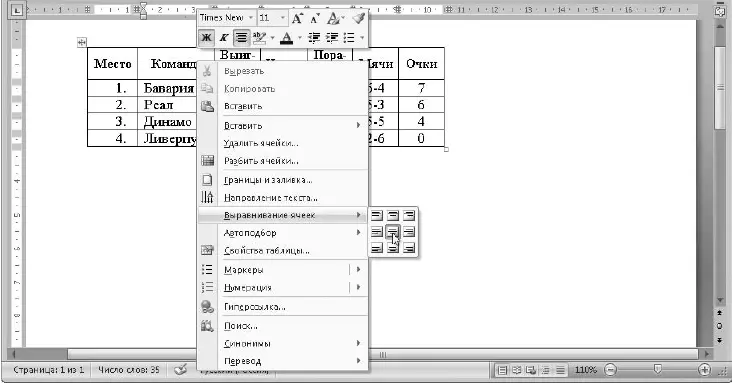
Task: Toggle italic (К) in the mini toolbar
Action: (x=224, y=37)
